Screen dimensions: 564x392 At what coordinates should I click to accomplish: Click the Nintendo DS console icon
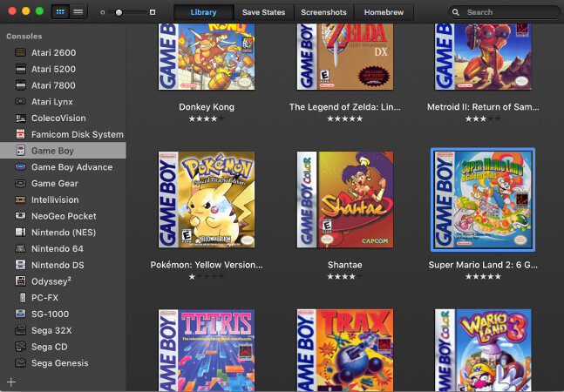click(20, 265)
